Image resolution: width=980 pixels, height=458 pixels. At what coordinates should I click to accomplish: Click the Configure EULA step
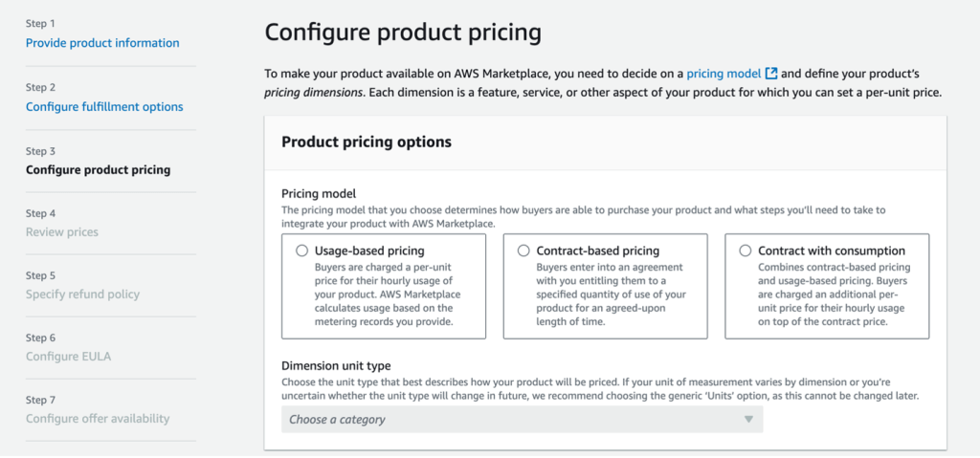coord(70,357)
